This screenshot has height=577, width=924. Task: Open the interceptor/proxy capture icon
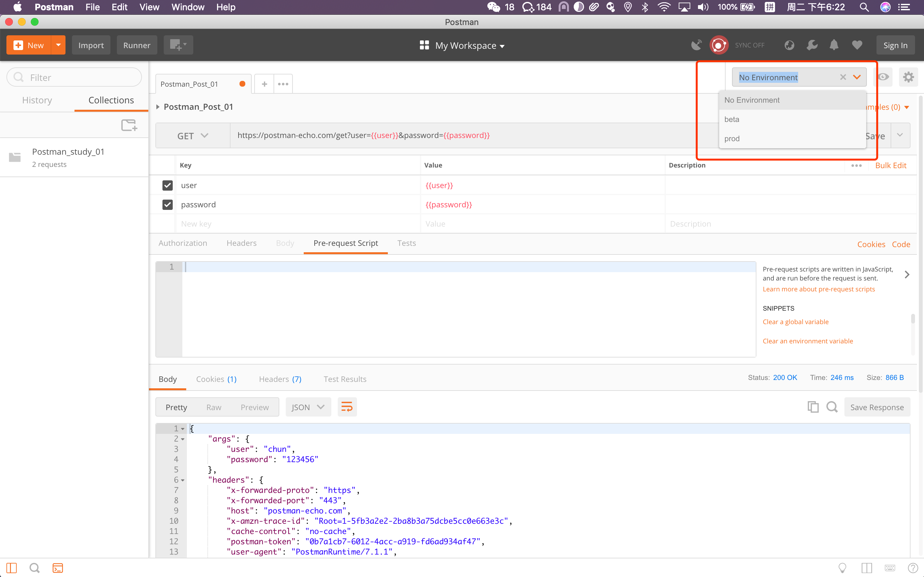[x=696, y=45]
